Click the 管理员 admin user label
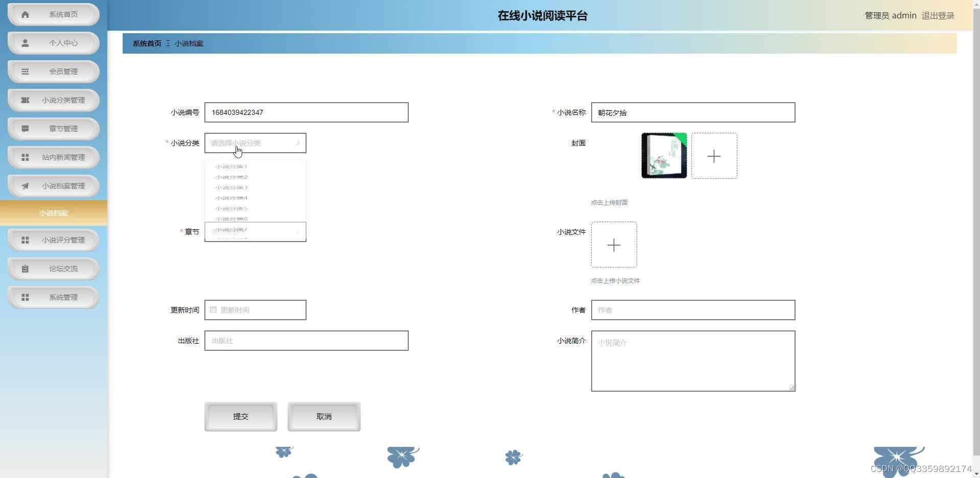The width and height of the screenshot is (980, 478). [890, 15]
